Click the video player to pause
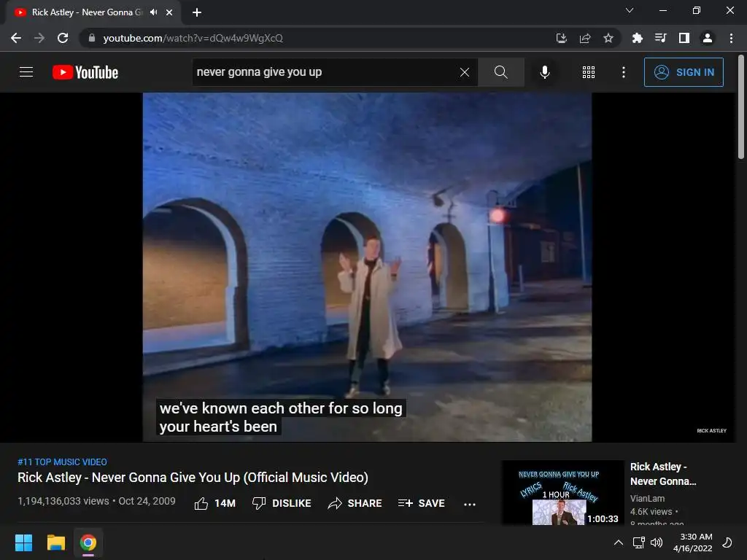747x560 pixels. point(368,267)
